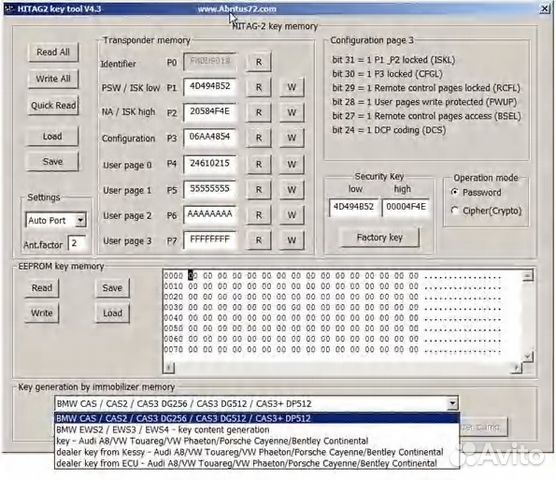Click the Ant.factor input field
Screen dimensions: 556x480
click(77, 244)
